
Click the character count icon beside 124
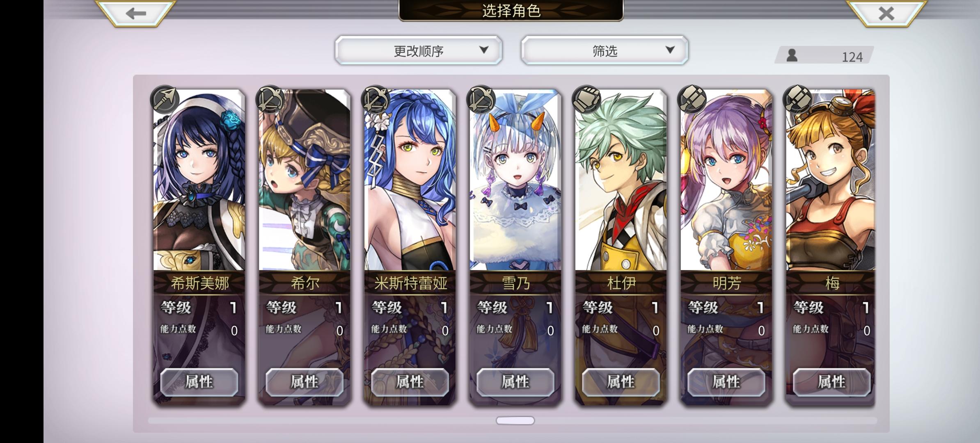792,55
